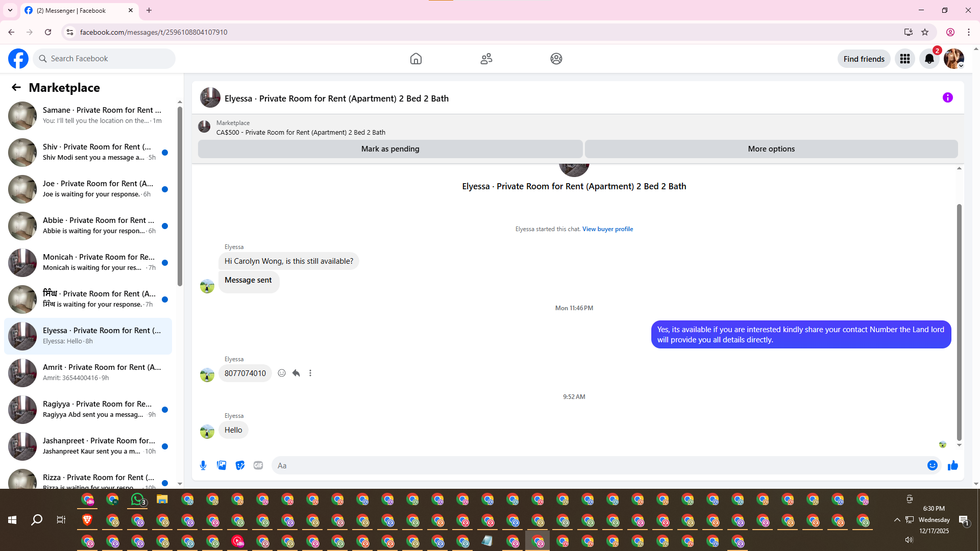The height and width of the screenshot is (551, 980).
Task: Open conversation information purple icon
Action: pos(947,97)
